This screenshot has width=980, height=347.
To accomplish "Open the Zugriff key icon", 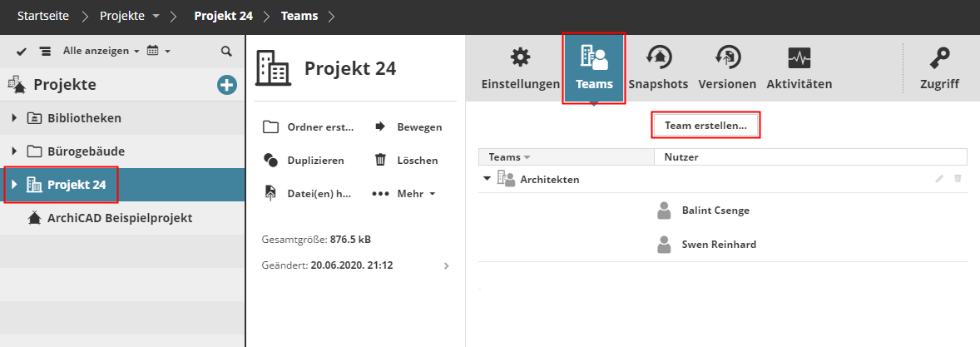I will tap(939, 57).
